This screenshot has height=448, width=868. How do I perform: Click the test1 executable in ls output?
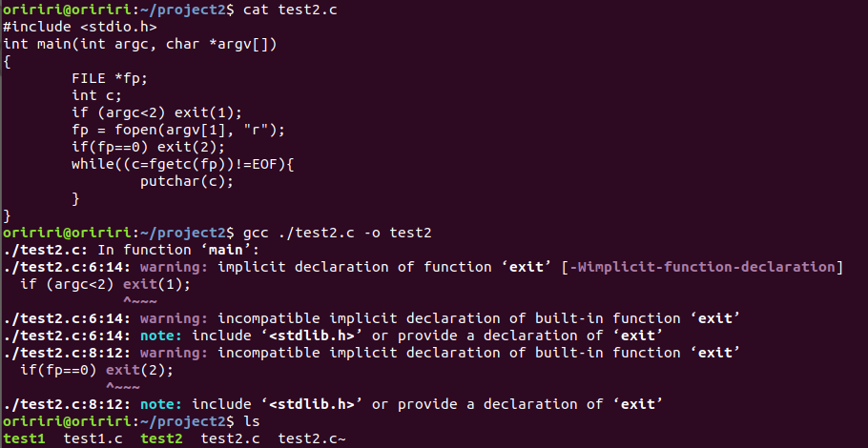24,438
